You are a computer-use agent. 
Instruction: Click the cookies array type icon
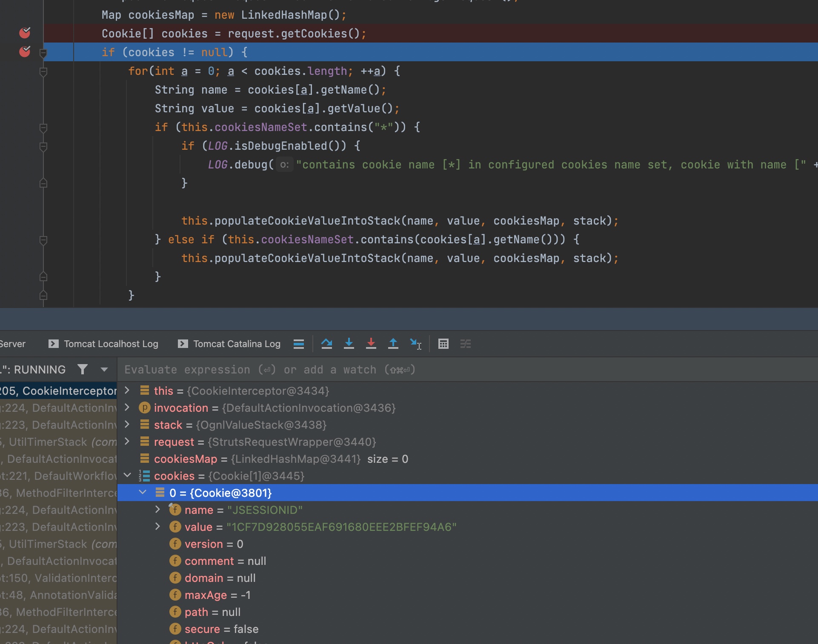145,476
